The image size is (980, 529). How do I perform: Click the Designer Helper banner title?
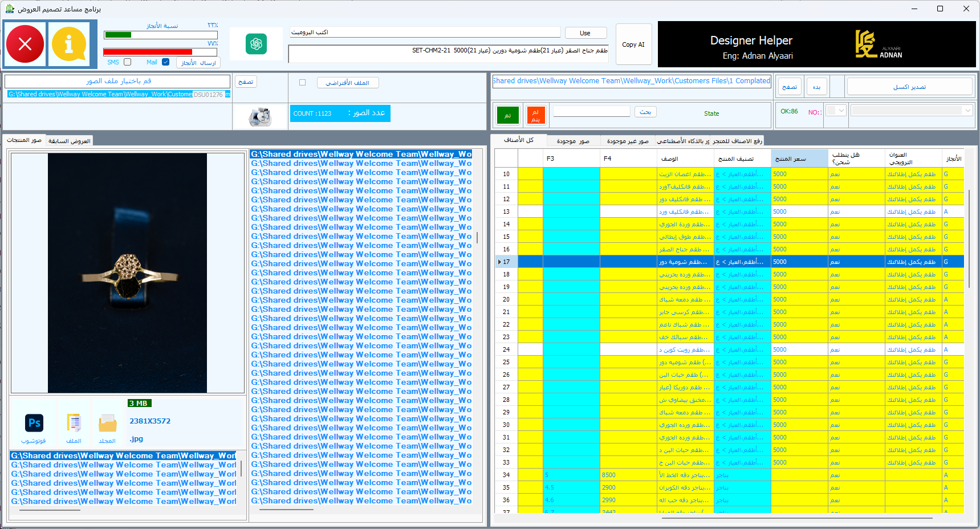point(751,40)
